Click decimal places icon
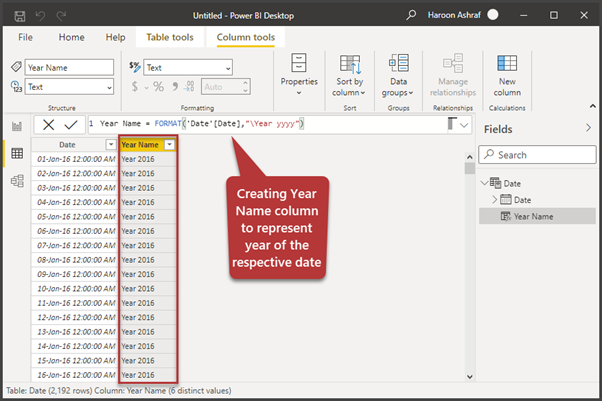 tap(189, 86)
